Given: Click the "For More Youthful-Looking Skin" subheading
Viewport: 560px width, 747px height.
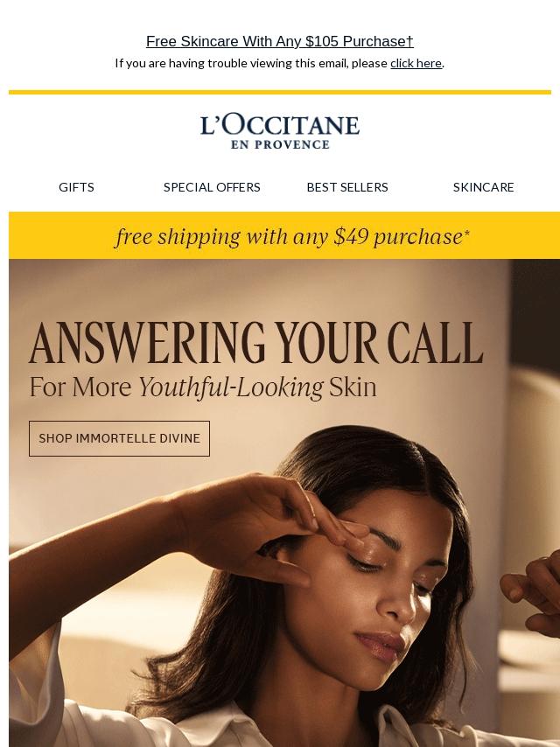Looking at the screenshot, I should (x=203, y=387).
